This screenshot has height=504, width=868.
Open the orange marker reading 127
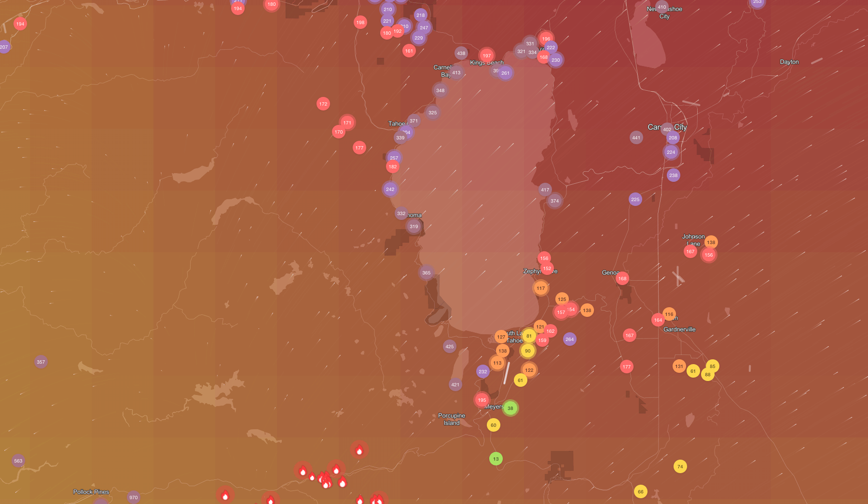501,337
